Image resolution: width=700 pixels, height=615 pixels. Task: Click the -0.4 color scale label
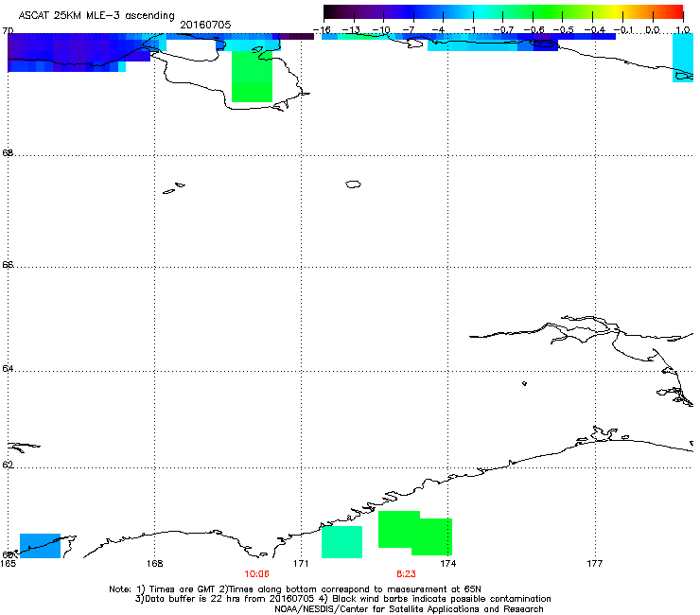pos(594,30)
